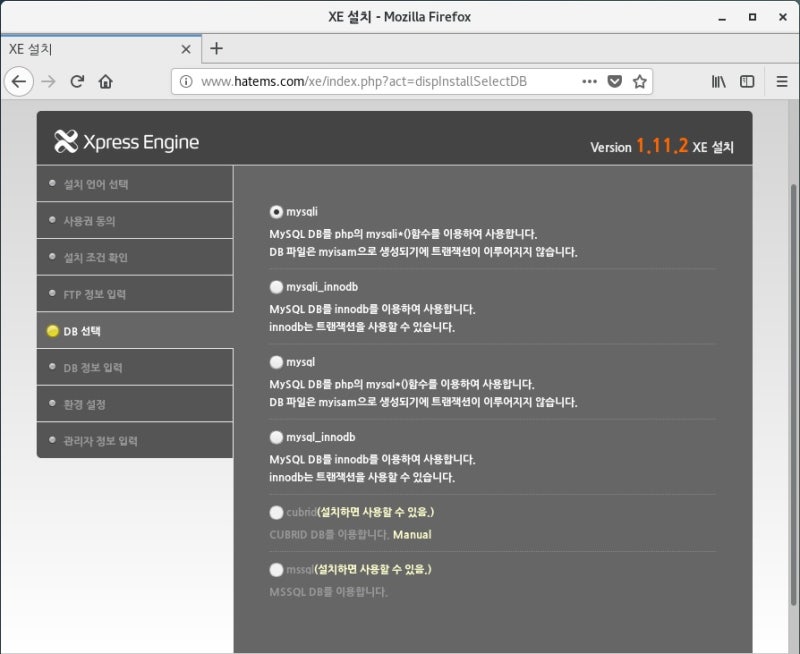The image size is (800, 654).
Task: Select the mysqli database option
Action: pyautogui.click(x=275, y=211)
